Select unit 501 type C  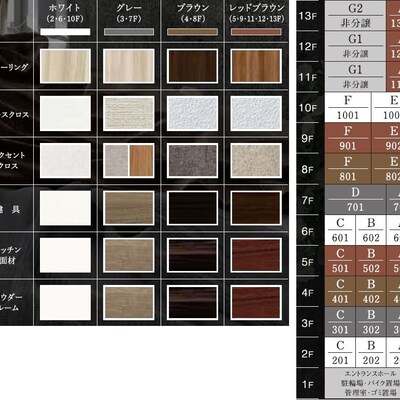(x=340, y=261)
